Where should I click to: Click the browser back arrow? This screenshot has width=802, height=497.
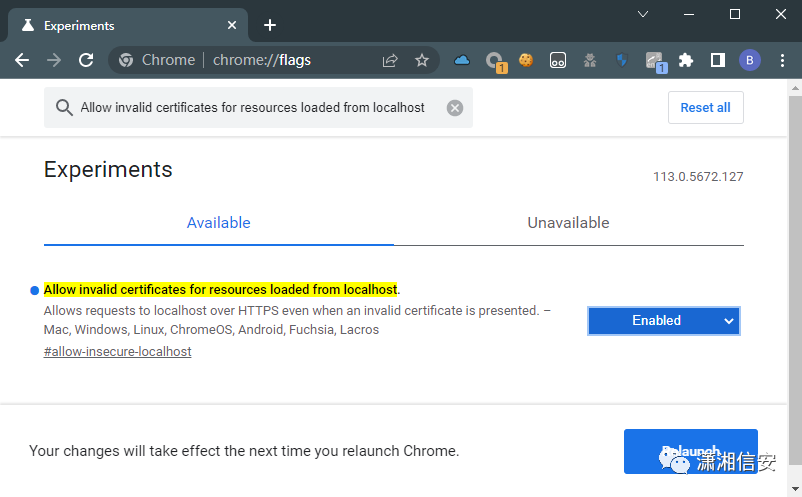[22, 60]
